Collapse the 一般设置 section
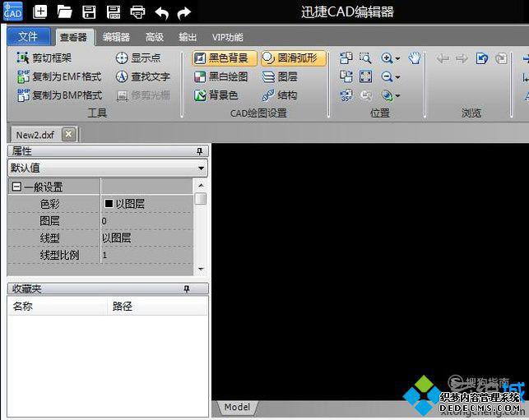Screen dimensions: 529x420 16,187
